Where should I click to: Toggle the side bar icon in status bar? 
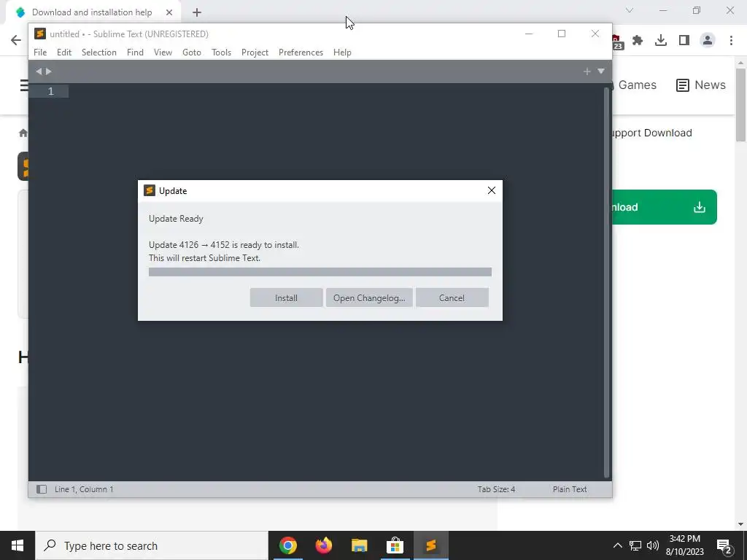tap(42, 489)
